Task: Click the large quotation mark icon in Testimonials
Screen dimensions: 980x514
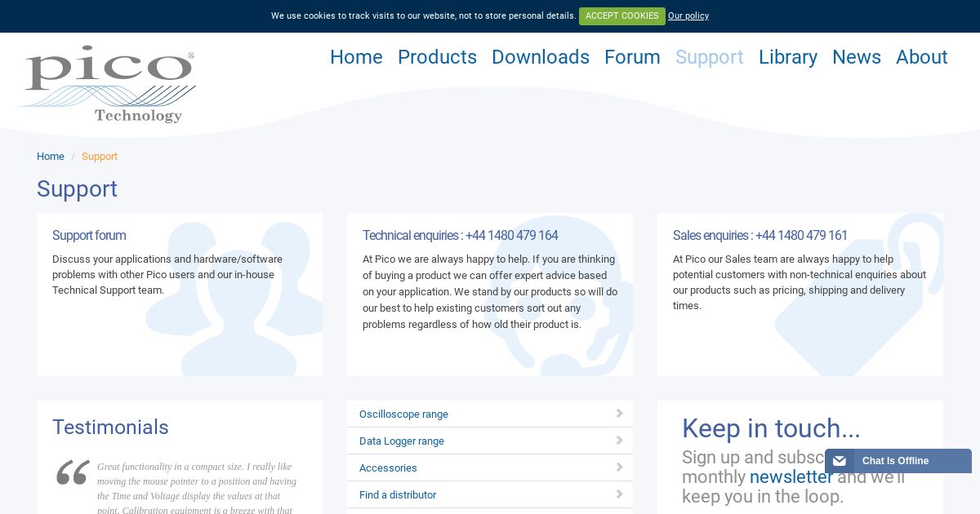Action: pos(73,473)
